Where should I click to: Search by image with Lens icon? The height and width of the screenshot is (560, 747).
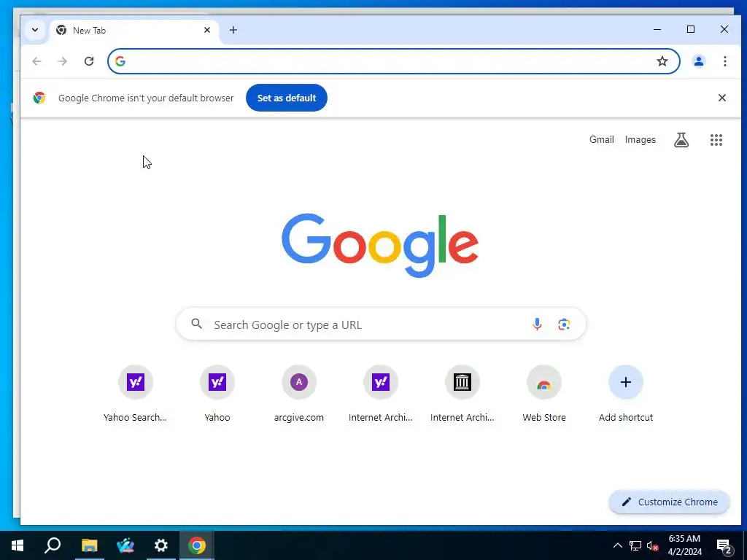(564, 324)
